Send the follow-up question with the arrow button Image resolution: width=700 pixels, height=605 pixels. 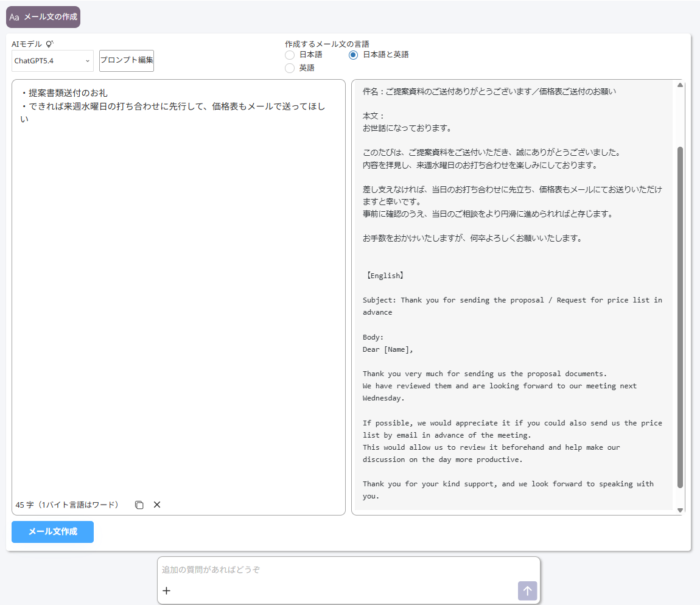(x=527, y=591)
